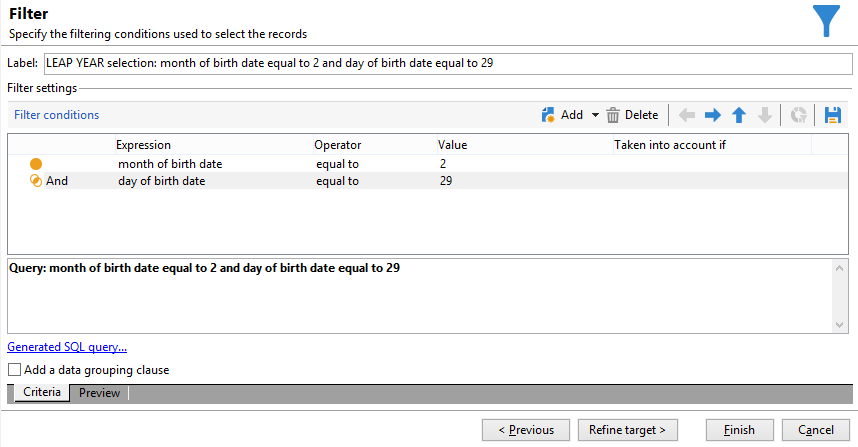
Task: Click the Add condition icon
Action: (x=548, y=115)
